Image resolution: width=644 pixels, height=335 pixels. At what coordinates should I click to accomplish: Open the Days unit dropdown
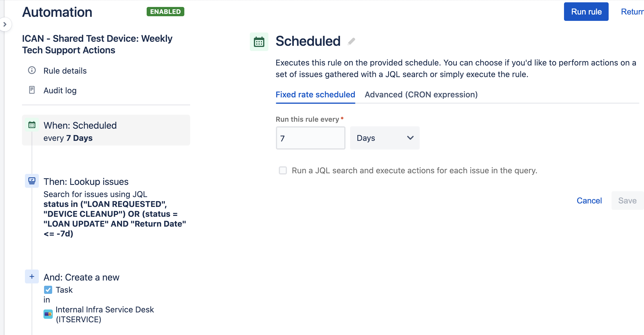385,138
